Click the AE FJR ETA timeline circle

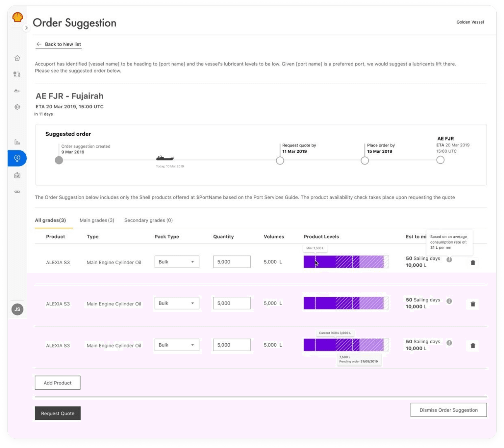[441, 160]
